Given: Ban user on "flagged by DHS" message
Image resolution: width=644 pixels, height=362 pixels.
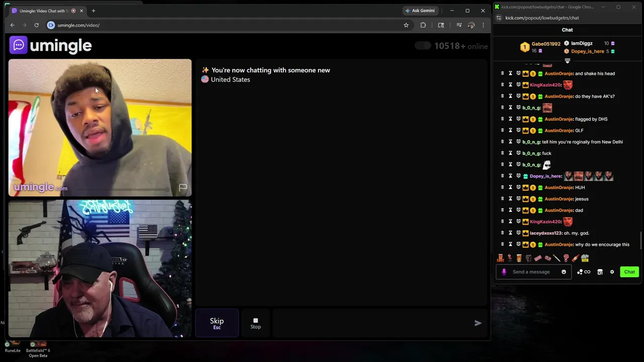Looking at the screenshot, I should tap(518, 119).
